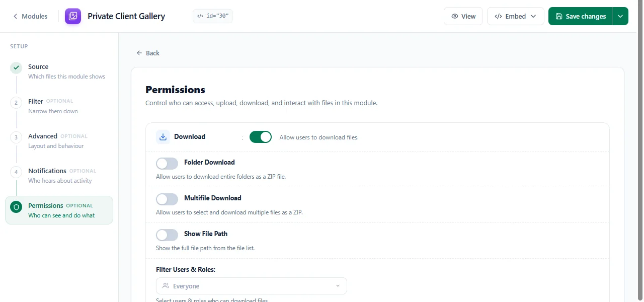Screen dimensions: 644x302
Task: Copy the id="30" shortcode badge
Action: tap(213, 16)
